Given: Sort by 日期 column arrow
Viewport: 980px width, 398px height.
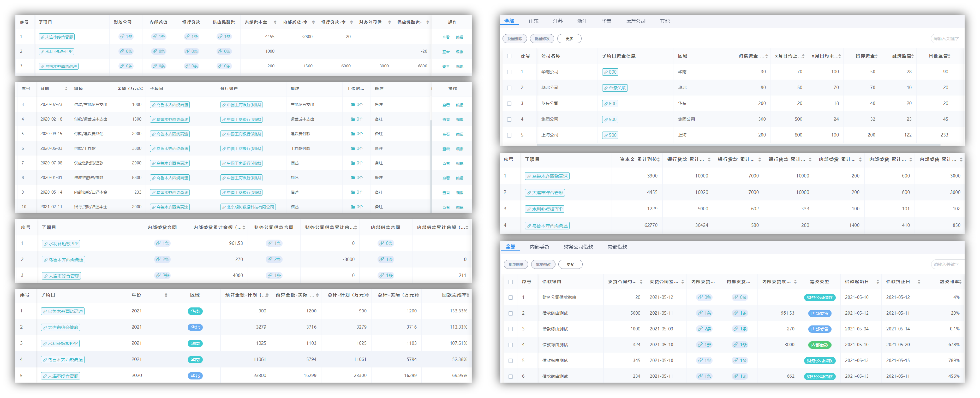Looking at the screenshot, I should point(66,89).
